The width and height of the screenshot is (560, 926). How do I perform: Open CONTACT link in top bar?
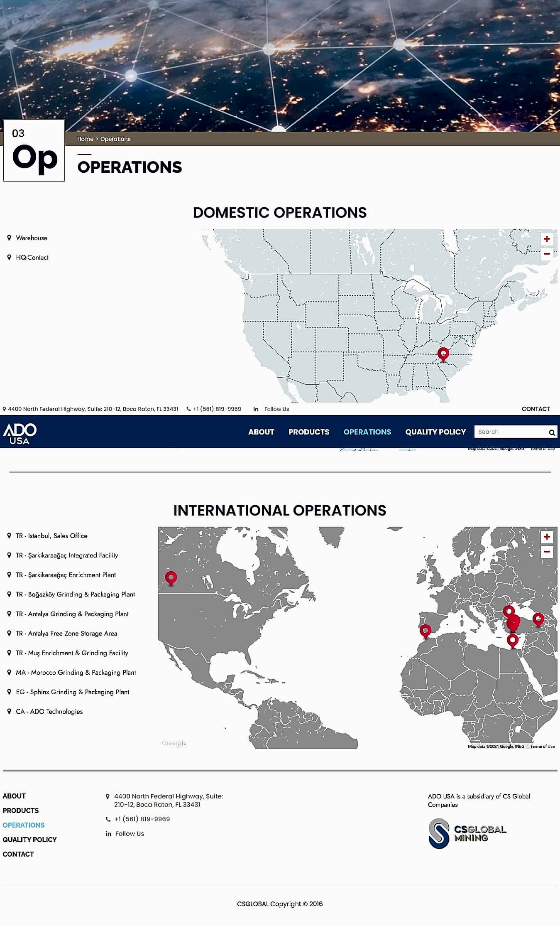tap(536, 409)
